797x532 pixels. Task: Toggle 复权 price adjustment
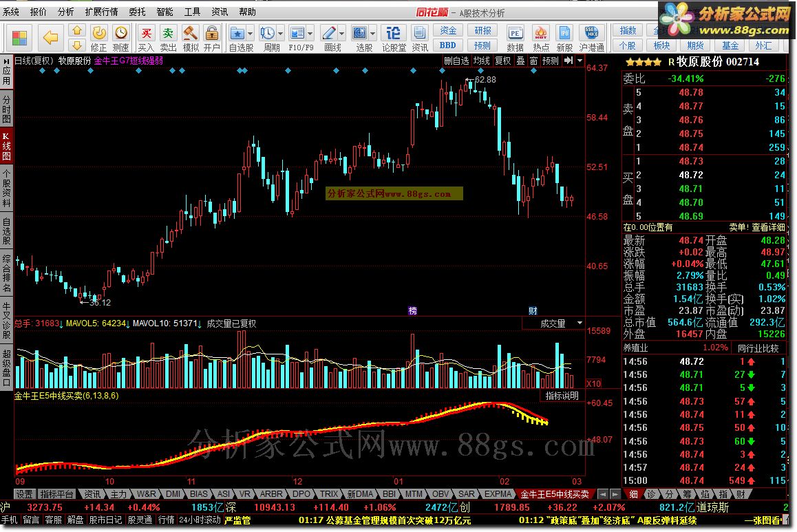(502, 61)
